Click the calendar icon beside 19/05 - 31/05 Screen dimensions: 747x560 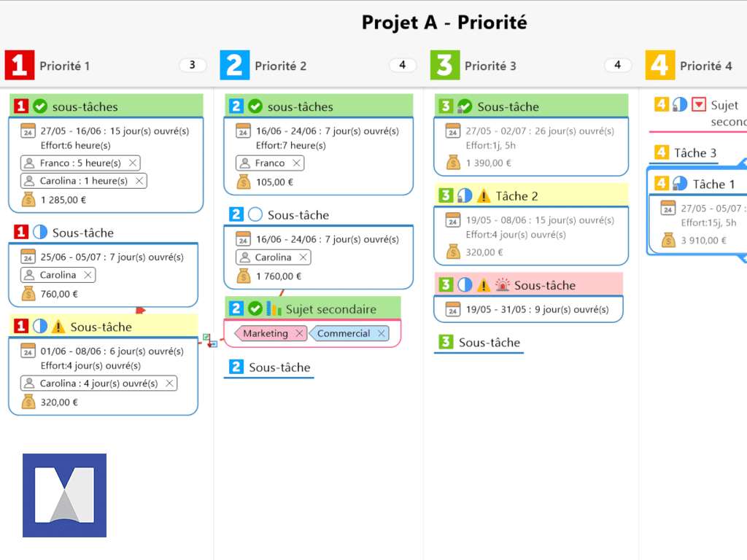(x=453, y=309)
